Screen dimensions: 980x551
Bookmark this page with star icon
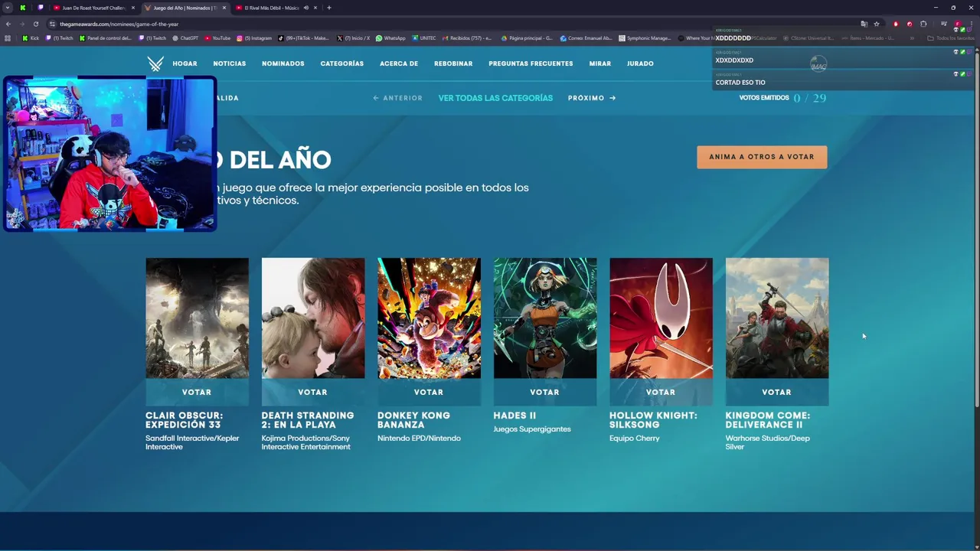[x=877, y=24]
